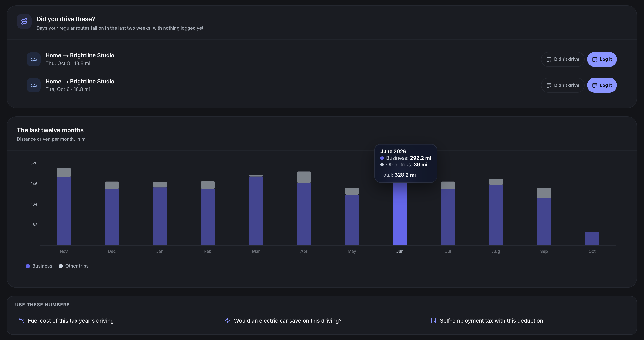Screen dimensions: 644x340
Task: Click the "Business: 292.2 mi" line in the tooltip
Action: [x=406, y=158]
